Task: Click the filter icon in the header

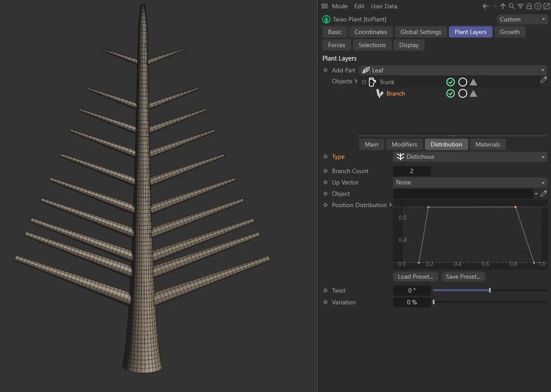Action: (520, 6)
